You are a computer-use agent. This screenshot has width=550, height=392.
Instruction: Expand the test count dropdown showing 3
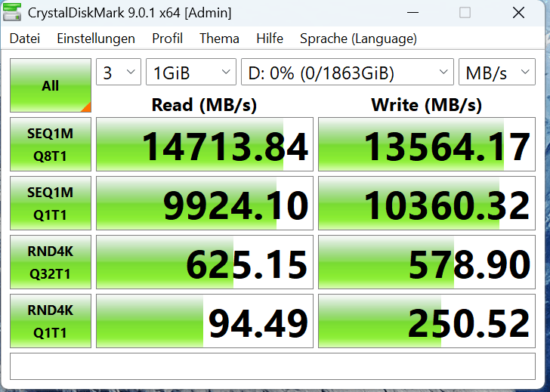coord(119,72)
